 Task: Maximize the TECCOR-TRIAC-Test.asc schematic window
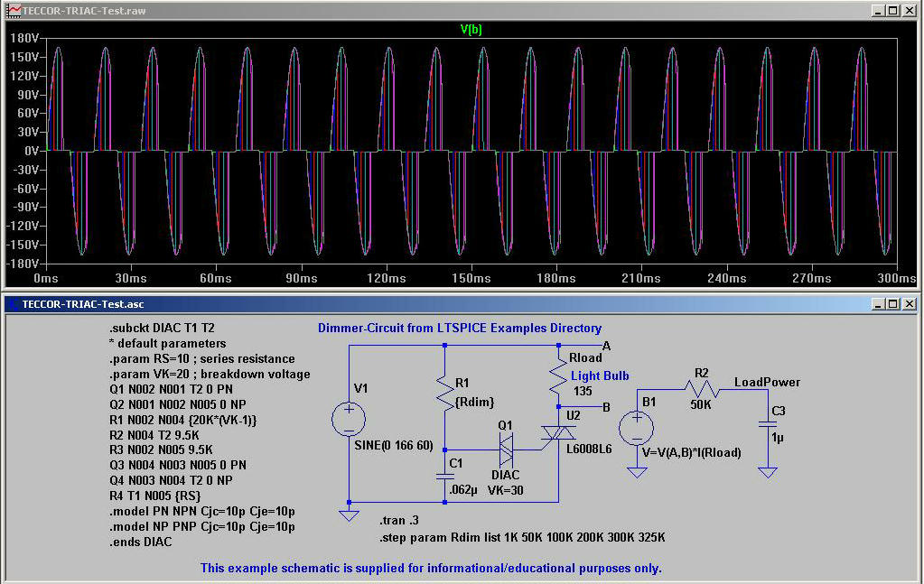point(893,304)
